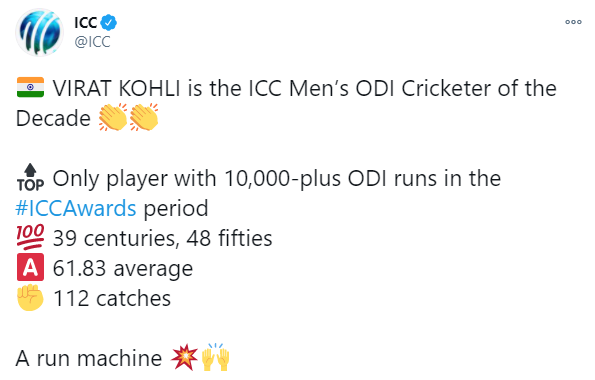The image size is (595, 380).
Task: Click the collision explosion emoji
Action: pos(184,357)
